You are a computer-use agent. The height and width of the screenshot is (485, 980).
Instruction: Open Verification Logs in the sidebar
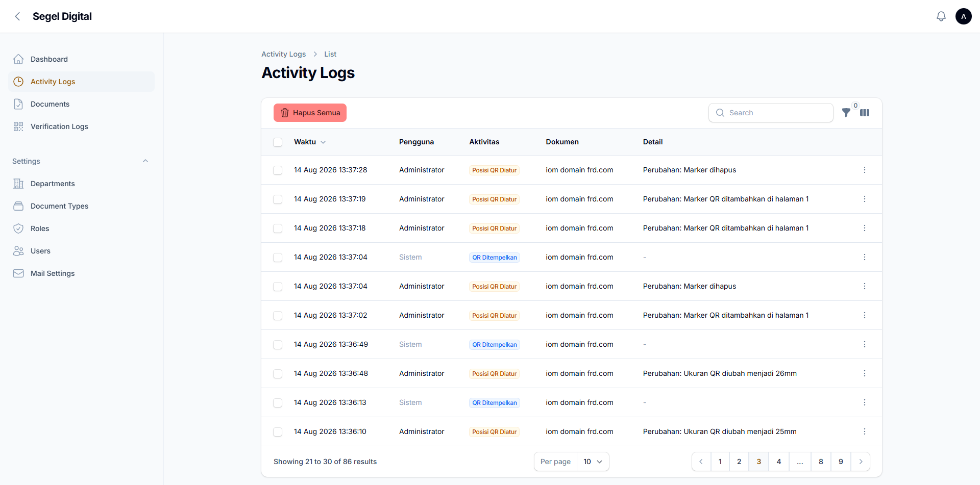coord(81,126)
